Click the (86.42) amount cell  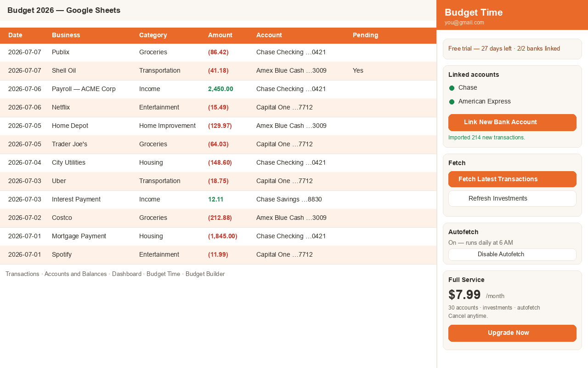coord(218,52)
